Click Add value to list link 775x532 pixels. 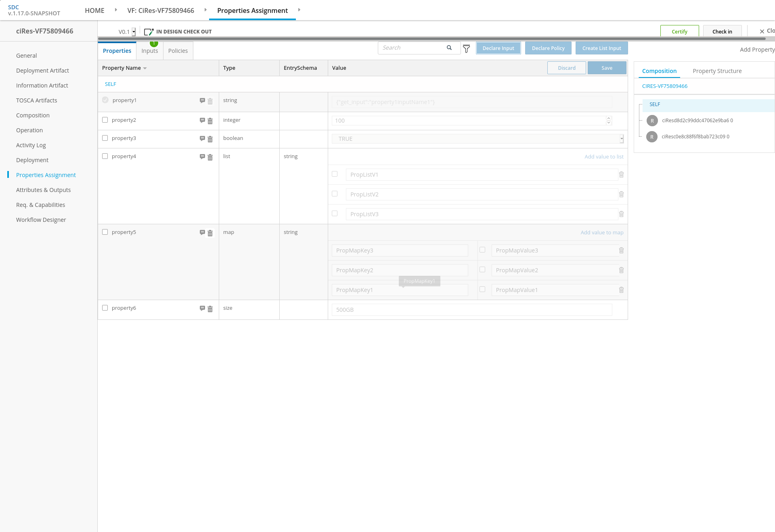tap(604, 157)
